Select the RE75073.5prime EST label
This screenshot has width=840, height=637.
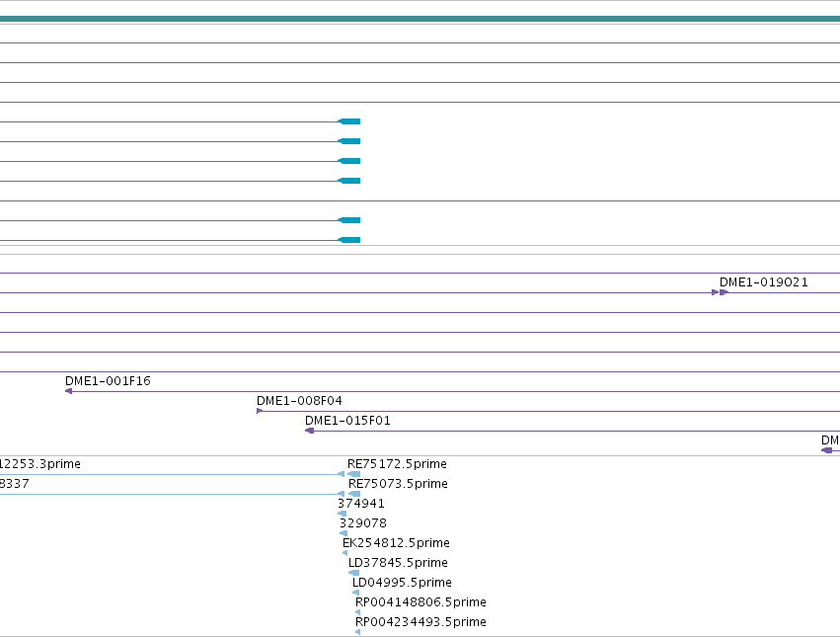tap(398, 484)
